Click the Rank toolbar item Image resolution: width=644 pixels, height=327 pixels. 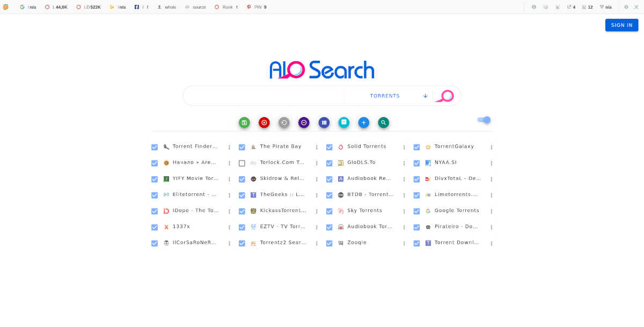pos(226,7)
